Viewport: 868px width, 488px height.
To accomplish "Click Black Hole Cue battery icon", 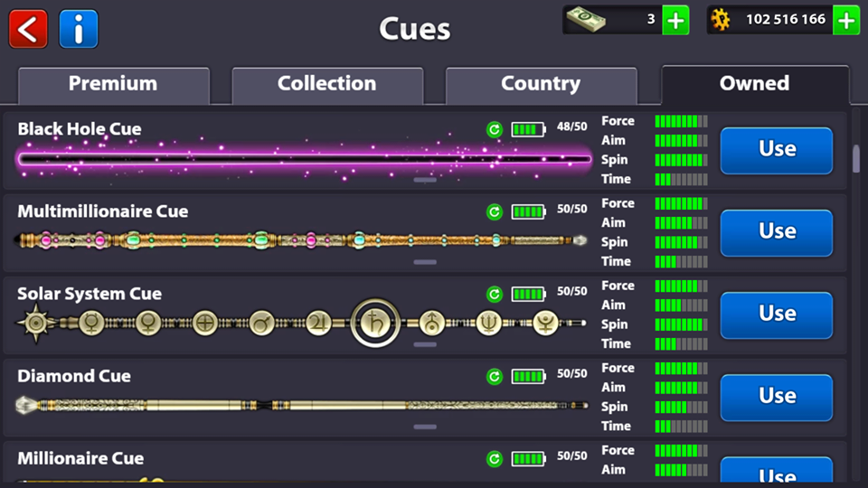I will (528, 129).
